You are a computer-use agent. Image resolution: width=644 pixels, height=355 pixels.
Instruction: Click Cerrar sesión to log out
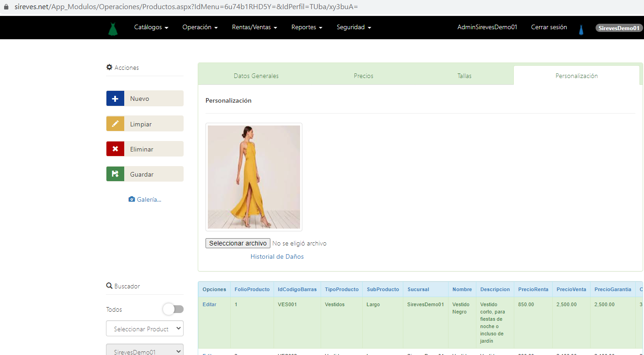(x=549, y=27)
